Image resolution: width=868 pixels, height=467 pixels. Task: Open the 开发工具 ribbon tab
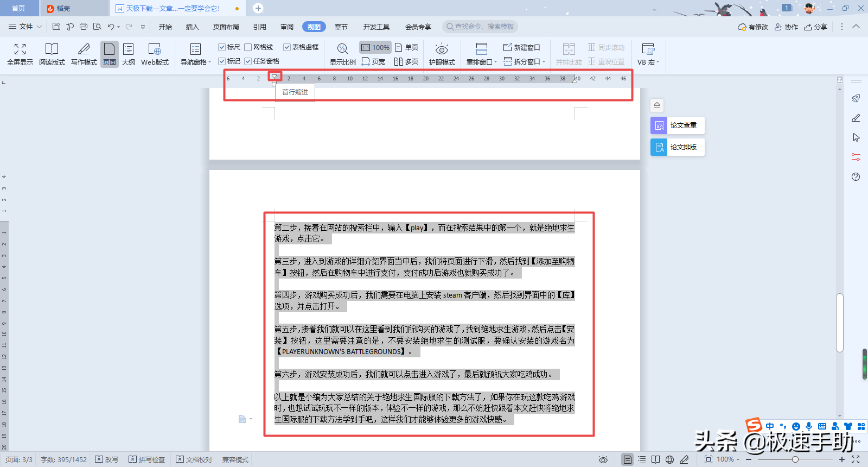(x=376, y=27)
